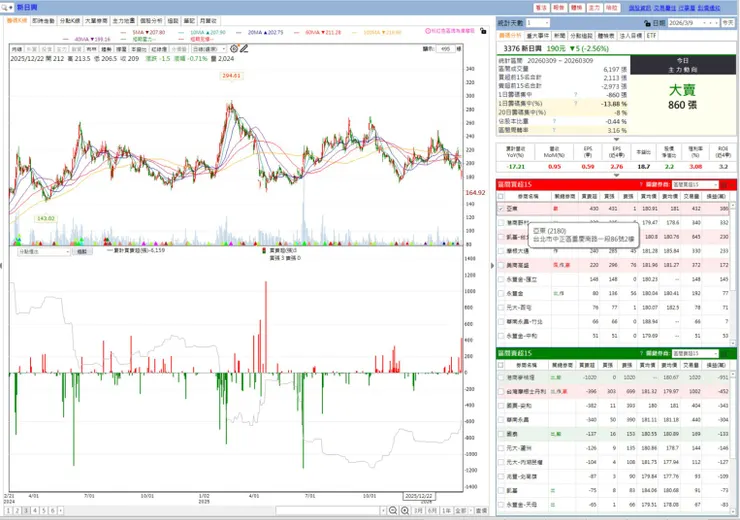
Task: Select the 3月 range button
Action: [x=418, y=511]
